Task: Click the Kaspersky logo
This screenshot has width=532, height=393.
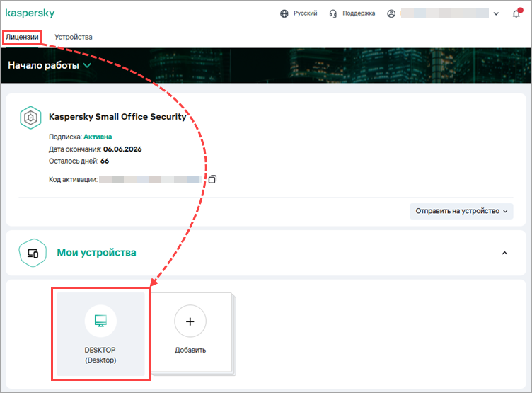Action: [x=30, y=13]
